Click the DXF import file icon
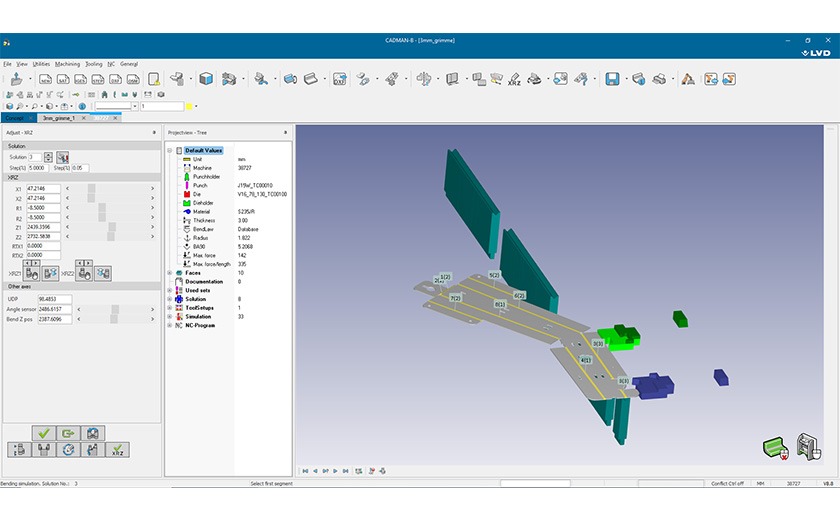The height and width of the screenshot is (520, 840). tap(115, 79)
